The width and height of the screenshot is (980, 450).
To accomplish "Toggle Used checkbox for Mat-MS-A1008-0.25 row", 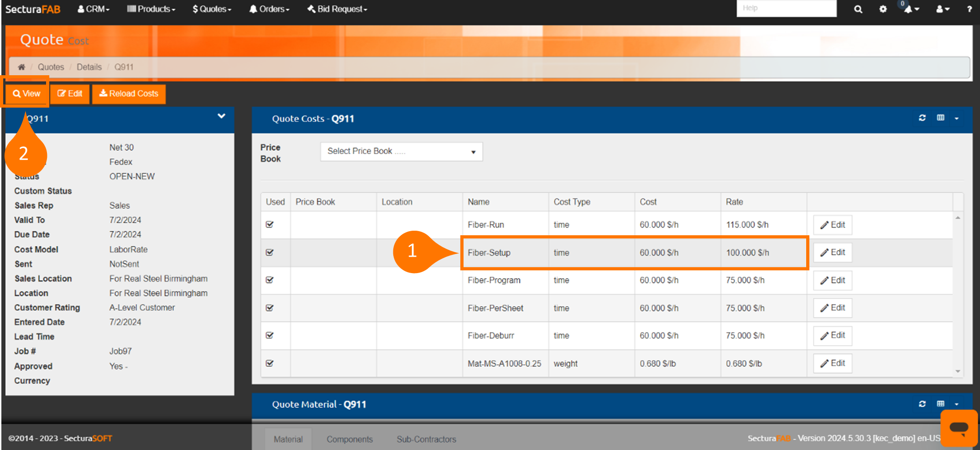I will coord(270,363).
